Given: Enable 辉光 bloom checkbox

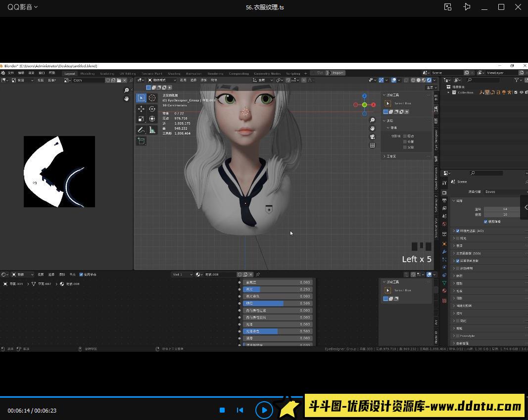Looking at the screenshot, I should [458, 238].
